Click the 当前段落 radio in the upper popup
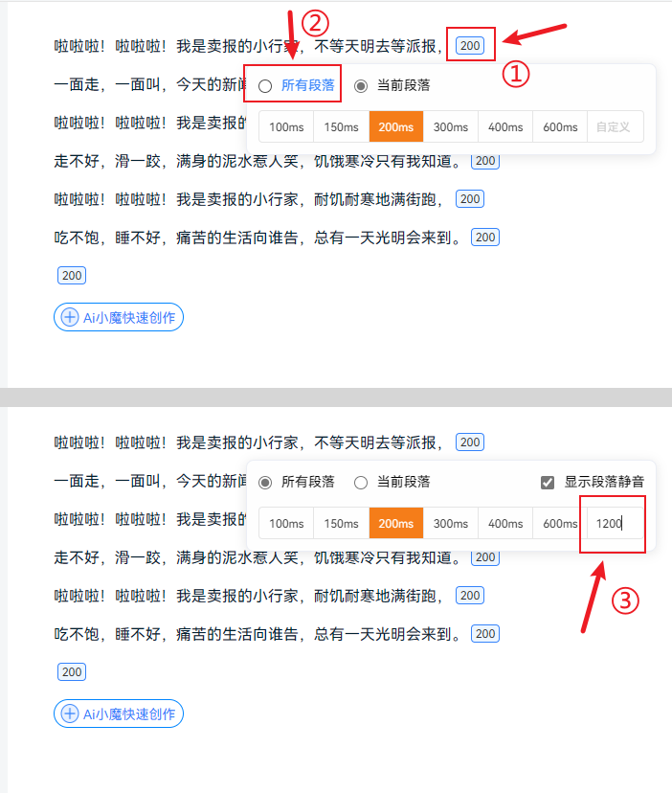Image resolution: width=672 pixels, height=793 pixels. 361,86
